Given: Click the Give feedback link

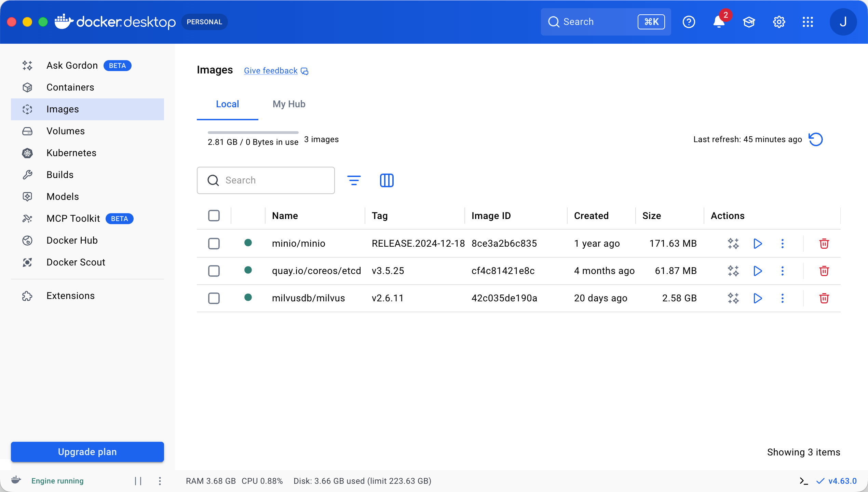Looking at the screenshot, I should click(x=276, y=71).
